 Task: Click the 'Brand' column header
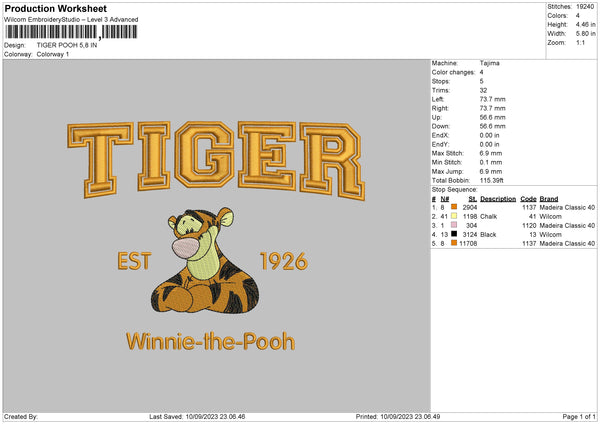[x=549, y=199]
